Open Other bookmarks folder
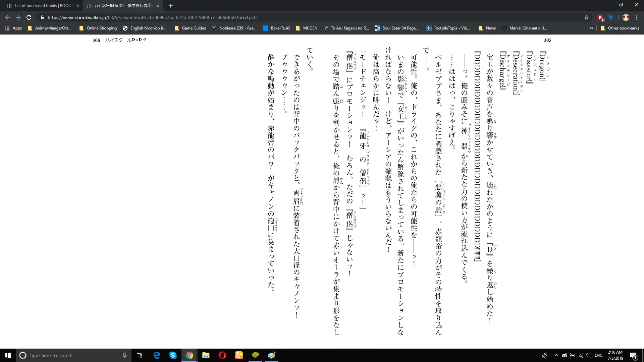This screenshot has width=644, height=362. coord(620,28)
